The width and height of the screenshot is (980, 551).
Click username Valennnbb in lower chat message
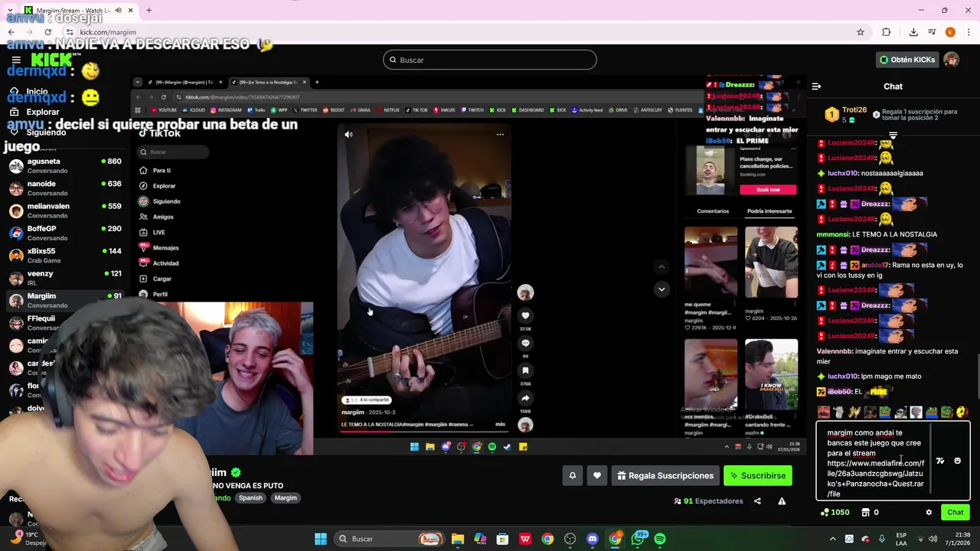tap(835, 351)
